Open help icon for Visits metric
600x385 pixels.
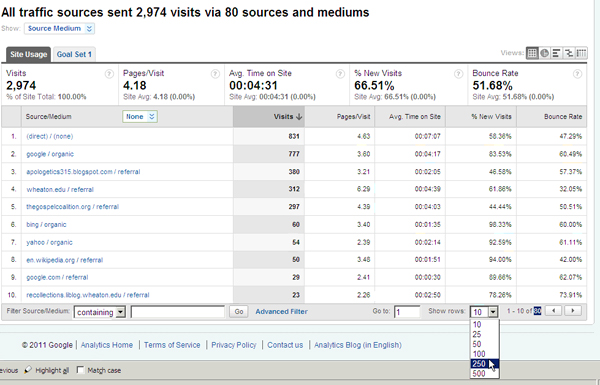[109, 74]
